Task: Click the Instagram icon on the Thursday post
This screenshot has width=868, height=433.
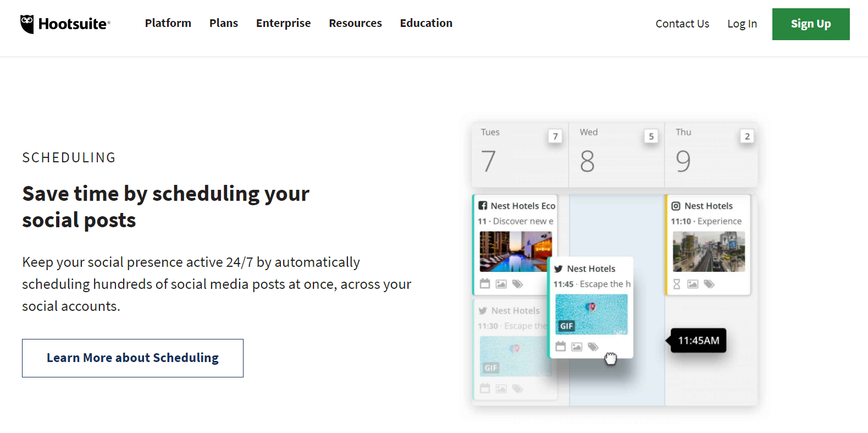Action: tap(676, 206)
